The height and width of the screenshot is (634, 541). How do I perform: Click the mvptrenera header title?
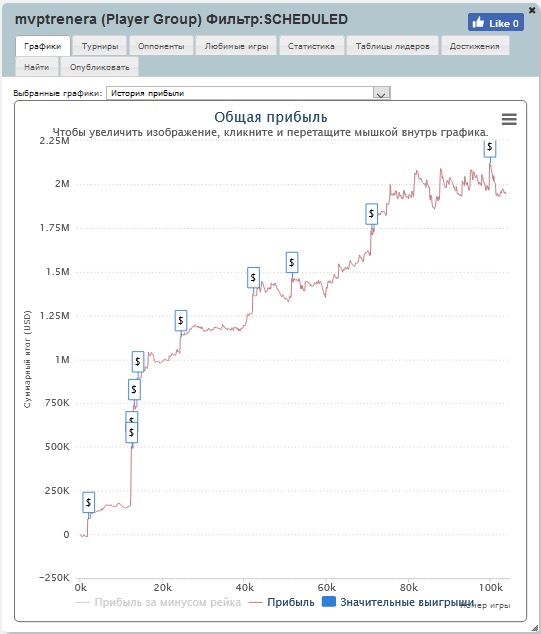tap(181, 19)
